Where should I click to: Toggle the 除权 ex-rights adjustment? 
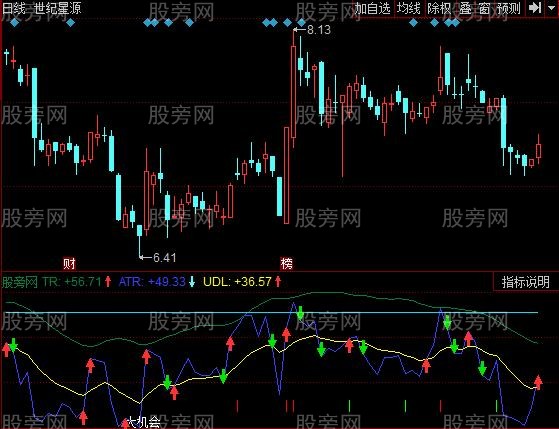click(439, 8)
